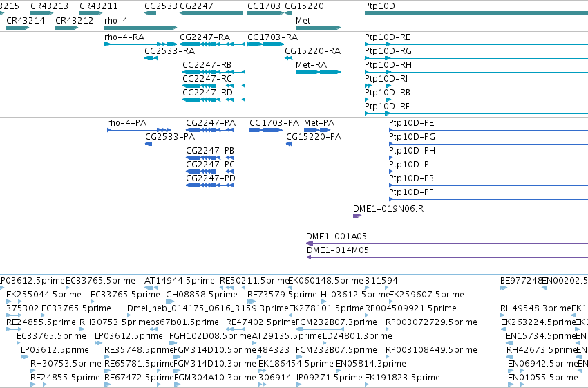The width and height of the screenshot is (588, 388).
Task: Click the BE977248 EST label
Action: pyautogui.click(x=521, y=280)
